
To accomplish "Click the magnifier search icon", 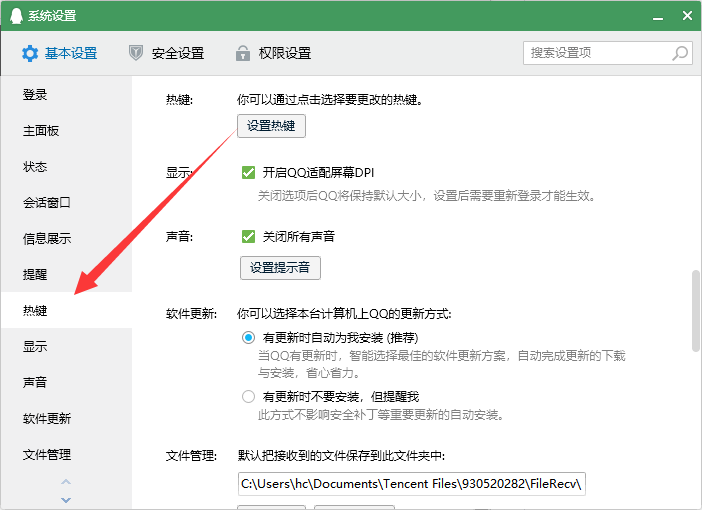I will 680,53.
